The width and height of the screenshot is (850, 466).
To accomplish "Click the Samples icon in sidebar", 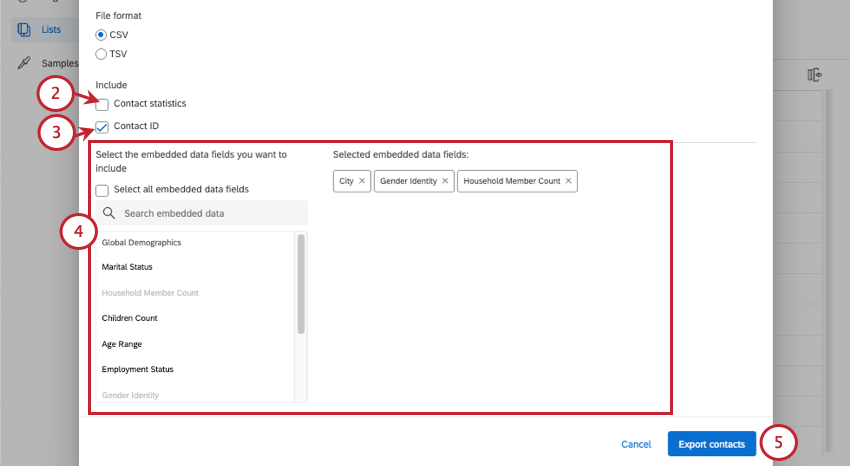I will [x=24, y=63].
